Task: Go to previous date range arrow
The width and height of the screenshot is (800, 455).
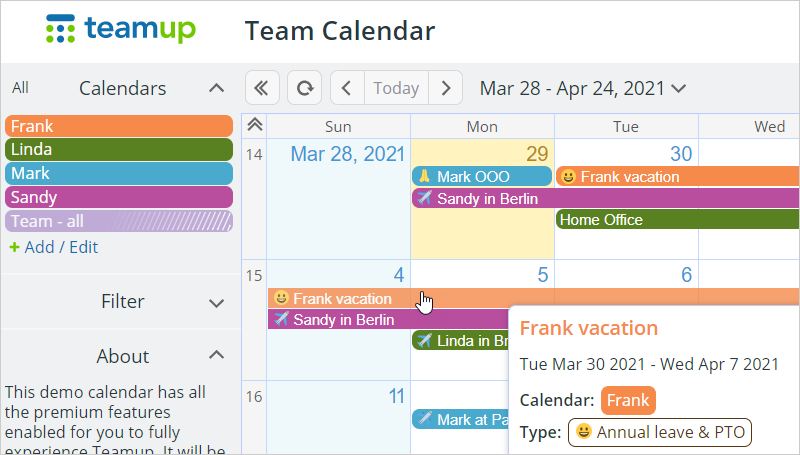Action: pyautogui.click(x=347, y=88)
